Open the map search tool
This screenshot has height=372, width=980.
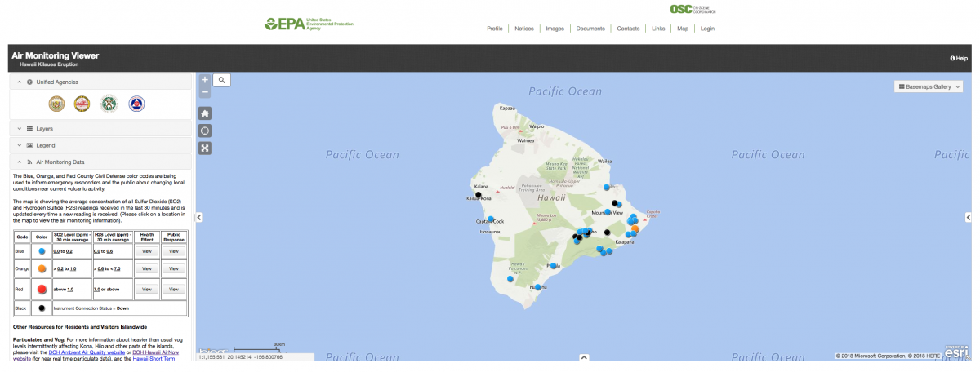[222, 80]
